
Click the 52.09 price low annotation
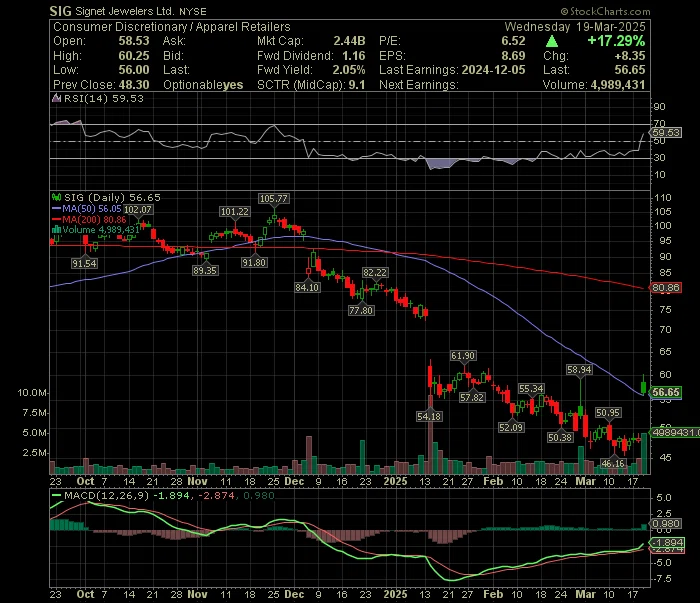click(511, 428)
